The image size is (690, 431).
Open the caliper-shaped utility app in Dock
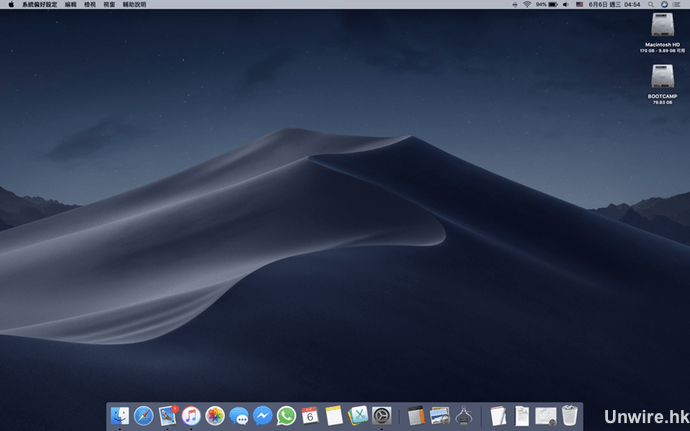pos(464,416)
